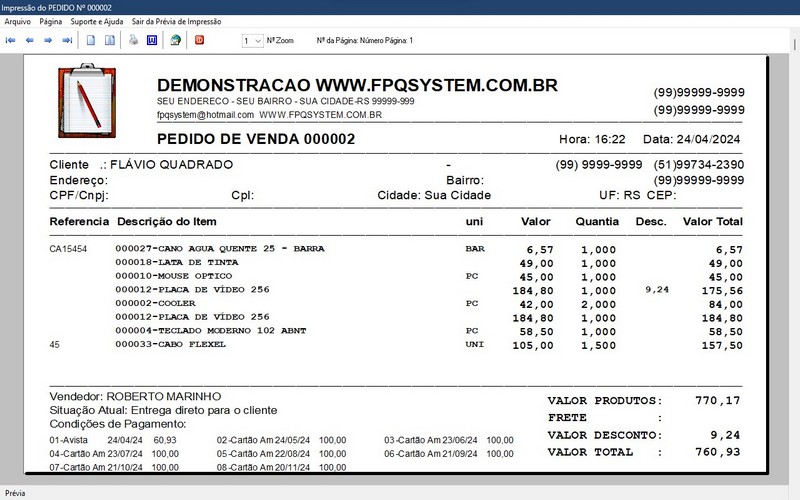Open the Página menu
The image size is (800, 500).
tap(51, 20)
